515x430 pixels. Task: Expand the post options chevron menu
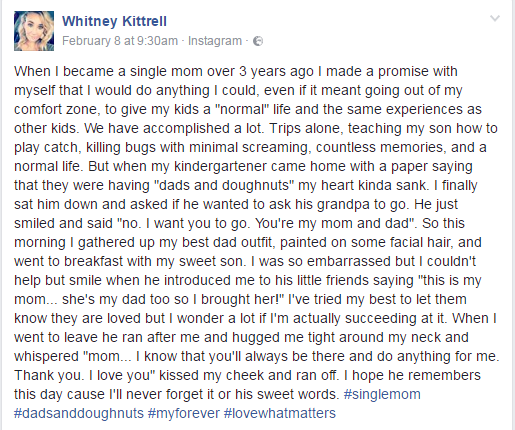coord(495,18)
